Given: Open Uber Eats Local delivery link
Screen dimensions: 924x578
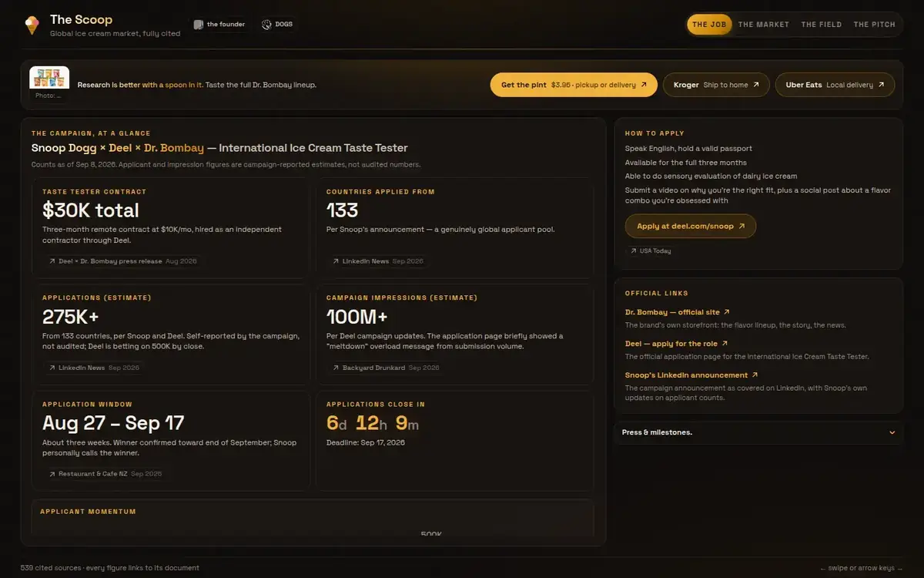Looking at the screenshot, I should click(835, 85).
